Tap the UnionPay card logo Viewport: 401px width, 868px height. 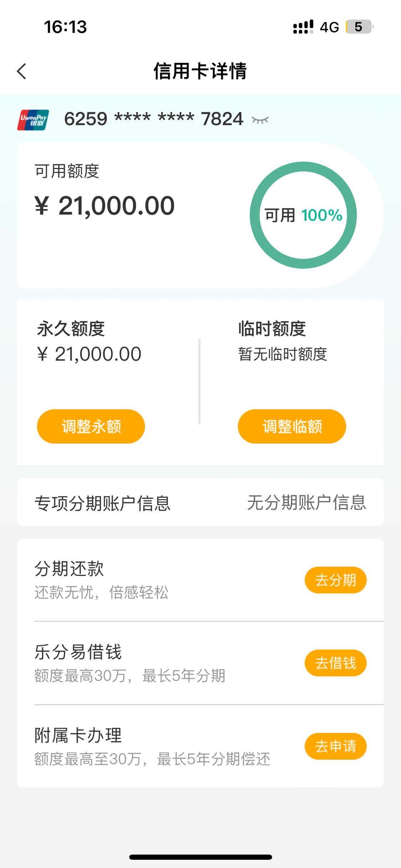click(x=33, y=120)
